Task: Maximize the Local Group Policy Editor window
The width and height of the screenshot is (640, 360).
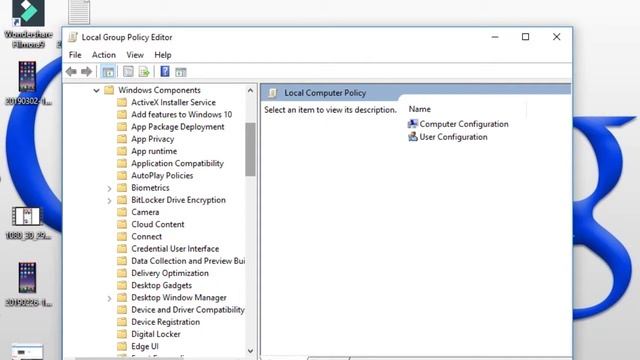Action: (525, 37)
